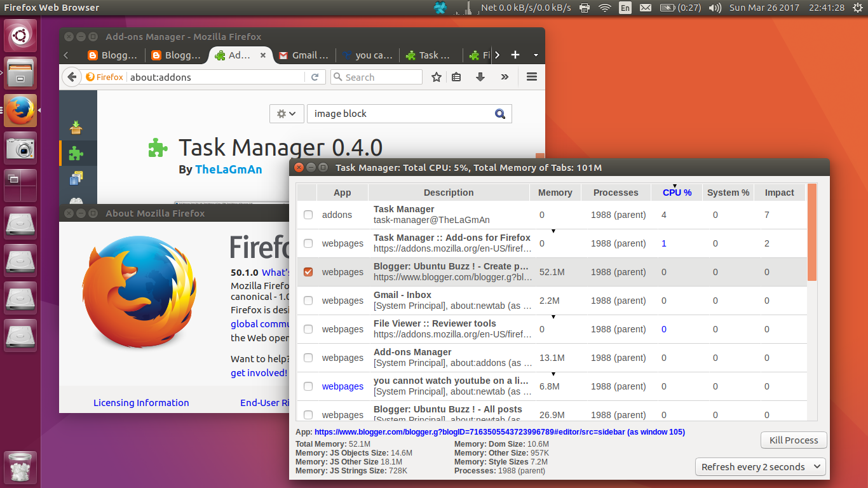
Task: Open the clock calendar menu in panel
Action: pos(787,8)
